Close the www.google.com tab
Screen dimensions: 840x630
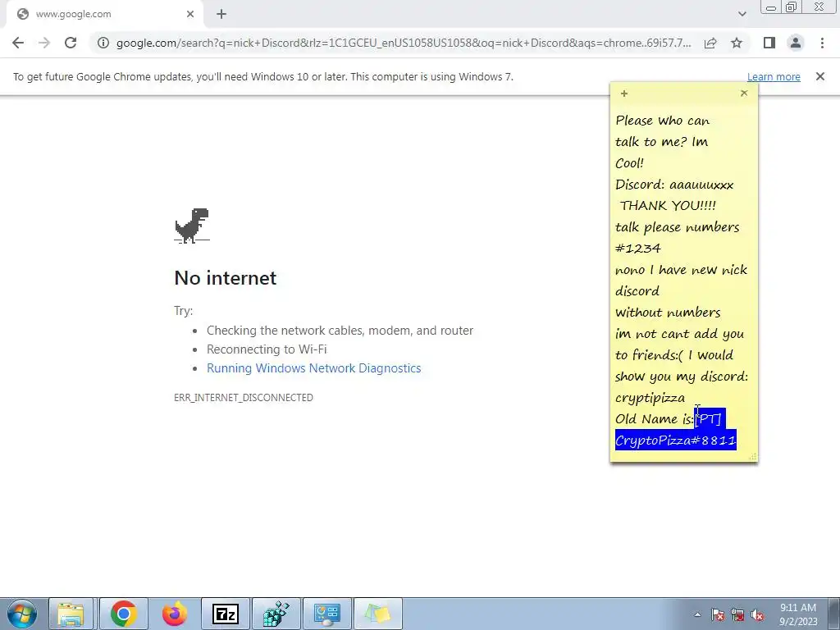point(190,14)
